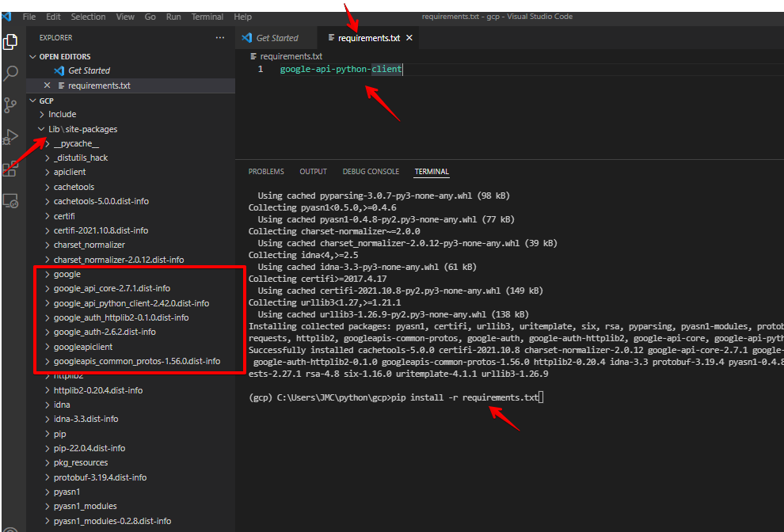This screenshot has width=784, height=532.
Task: Open the Extensions view
Action: tap(10, 169)
